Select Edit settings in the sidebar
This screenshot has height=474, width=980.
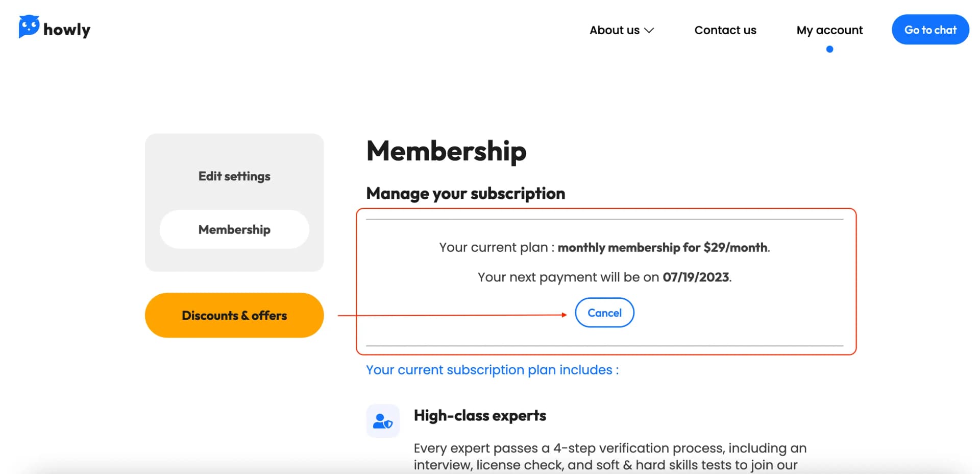pos(234,176)
